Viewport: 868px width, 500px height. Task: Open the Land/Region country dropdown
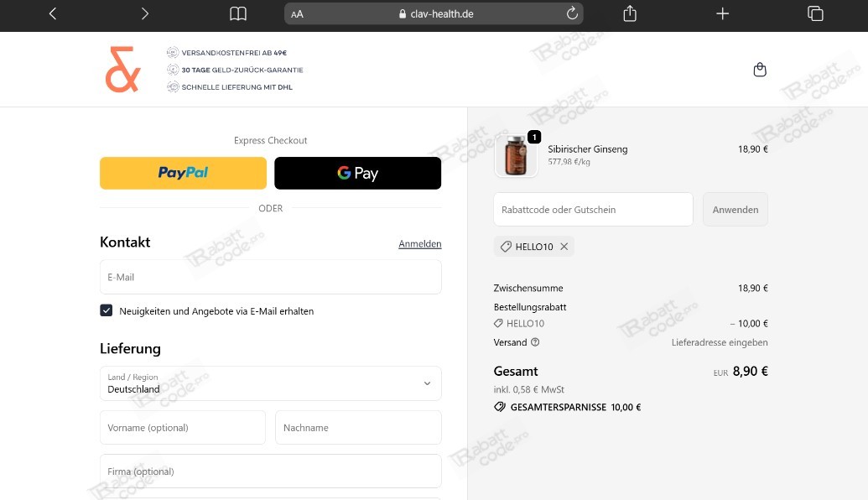270,383
